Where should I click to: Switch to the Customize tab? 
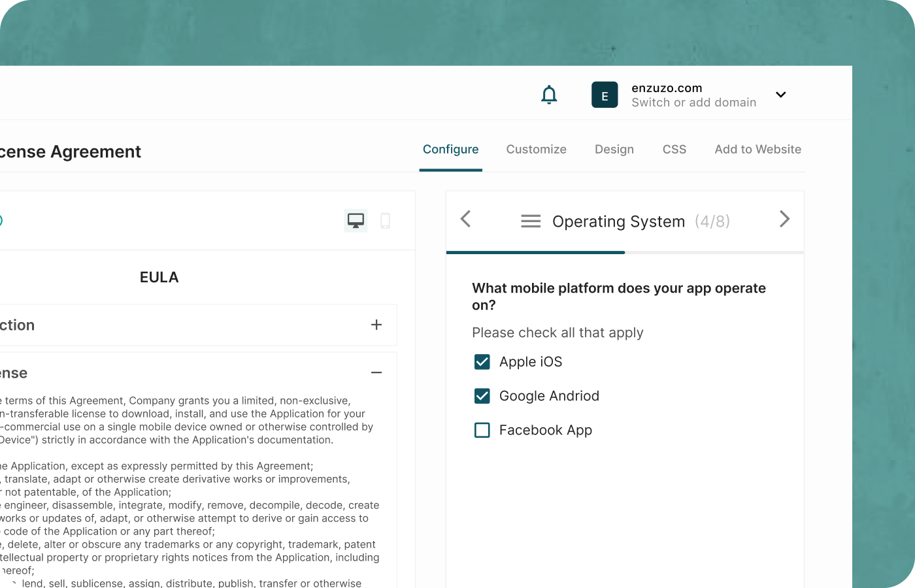point(536,149)
